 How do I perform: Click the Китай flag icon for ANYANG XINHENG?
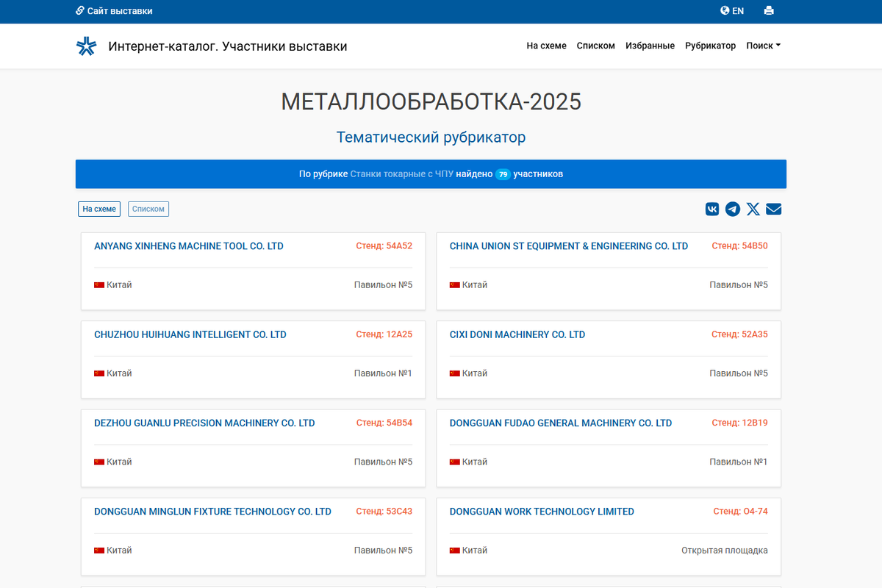(x=99, y=284)
